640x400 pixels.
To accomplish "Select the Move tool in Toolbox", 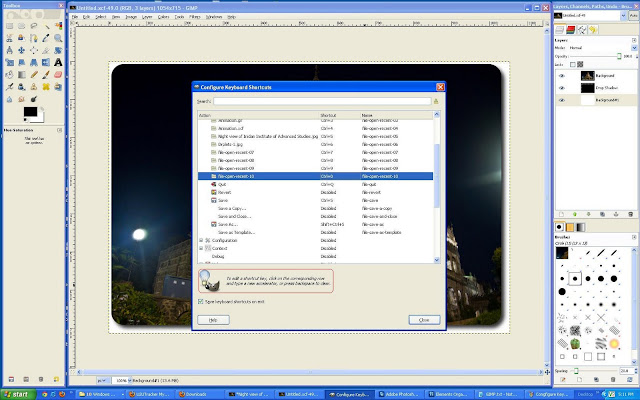I will [x=21, y=50].
